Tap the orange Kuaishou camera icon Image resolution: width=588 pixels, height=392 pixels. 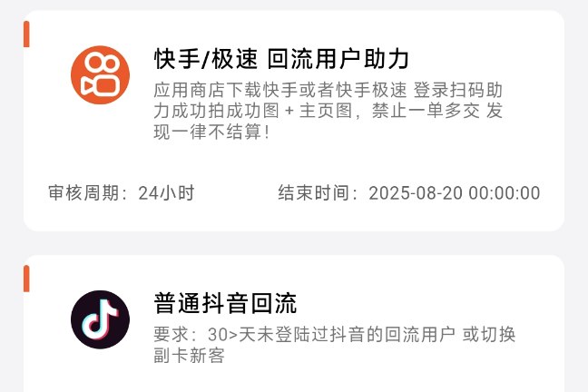pyautogui.click(x=100, y=75)
